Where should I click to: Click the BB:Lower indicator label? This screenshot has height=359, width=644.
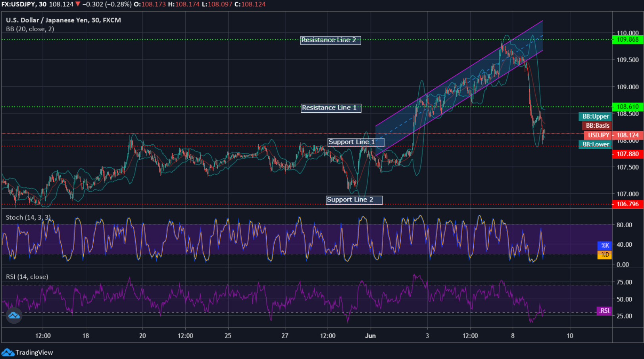595,144
